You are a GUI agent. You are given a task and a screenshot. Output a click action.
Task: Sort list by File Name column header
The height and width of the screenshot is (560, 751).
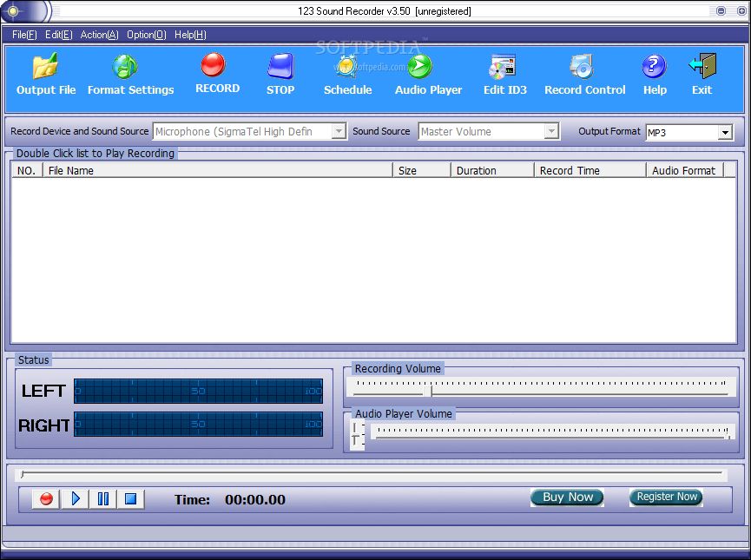218,170
